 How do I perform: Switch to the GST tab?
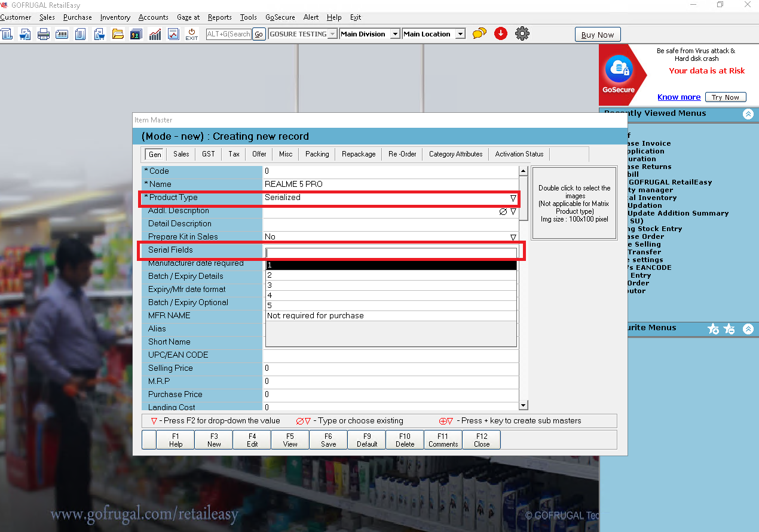pos(208,154)
